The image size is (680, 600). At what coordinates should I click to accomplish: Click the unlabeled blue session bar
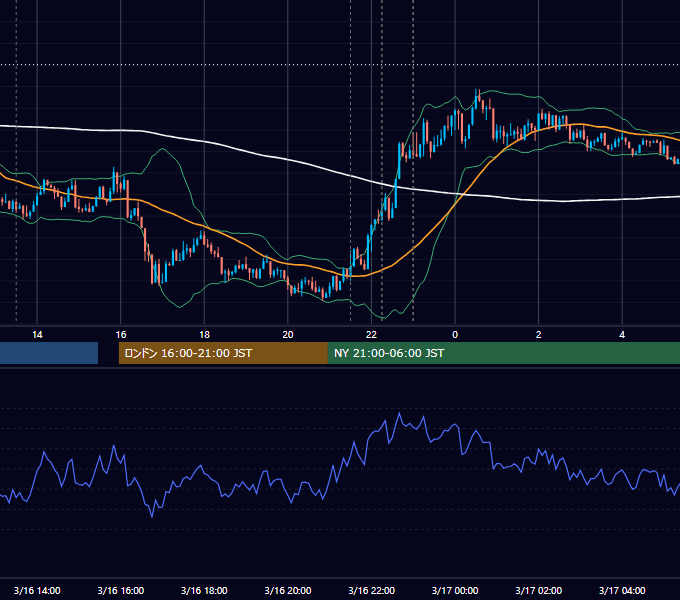coord(49,353)
